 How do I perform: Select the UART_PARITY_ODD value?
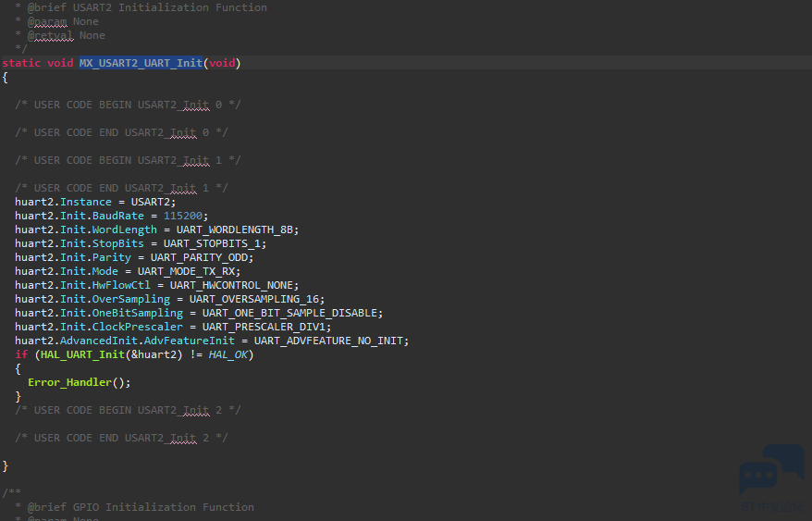pos(201,257)
